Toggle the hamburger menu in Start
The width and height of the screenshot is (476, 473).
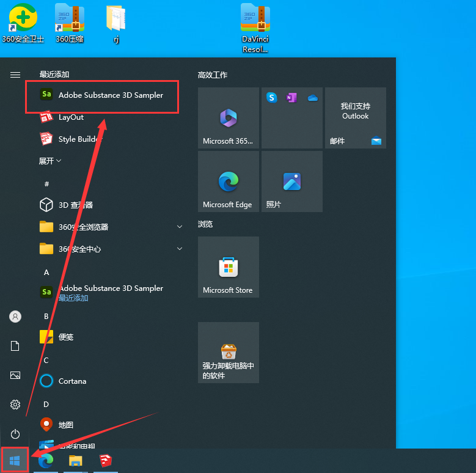coord(15,75)
